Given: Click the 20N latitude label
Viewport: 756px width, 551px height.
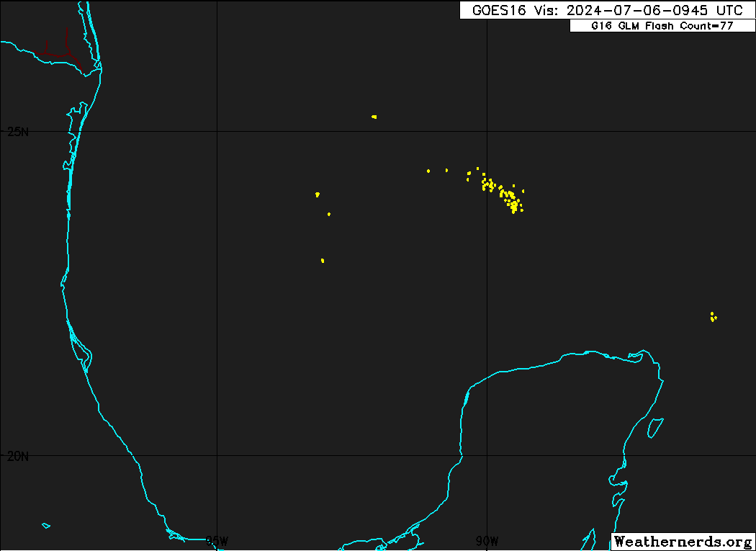Looking at the screenshot, I should pyautogui.click(x=19, y=456).
